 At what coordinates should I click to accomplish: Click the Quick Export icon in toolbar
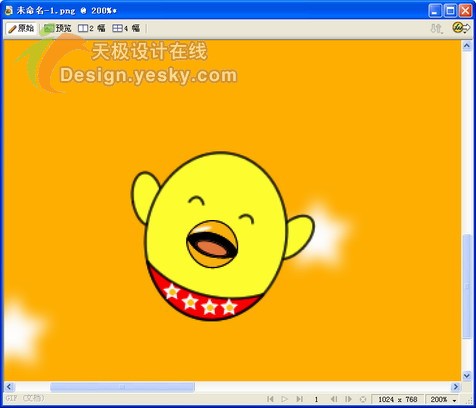tap(461, 28)
